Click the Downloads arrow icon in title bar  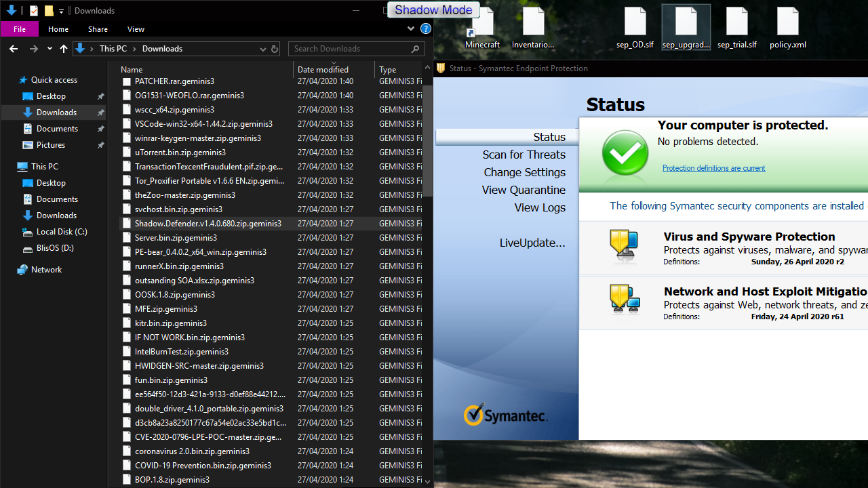coord(12,11)
